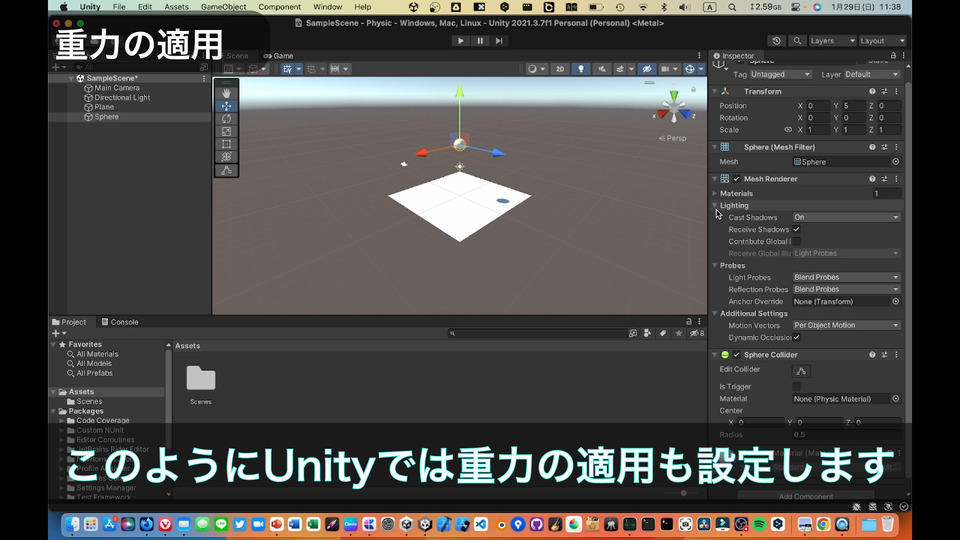Click the Pause button
Screen dimensions: 960x540
point(480,41)
